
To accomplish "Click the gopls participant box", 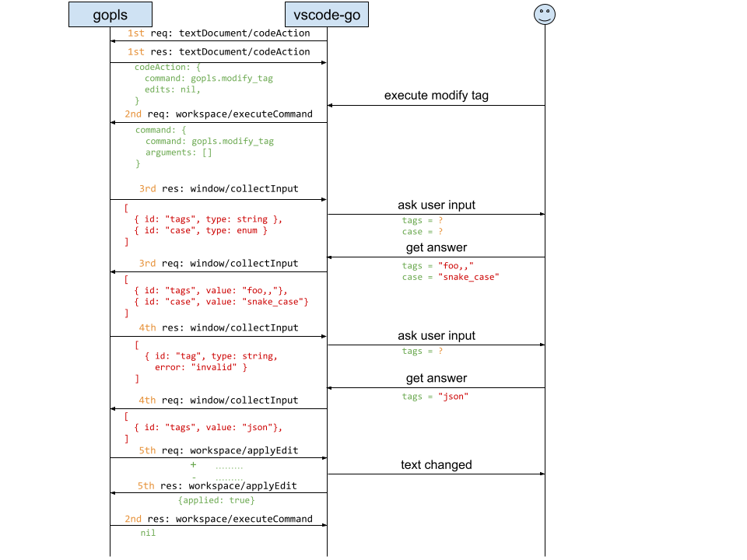I will (110, 14).
